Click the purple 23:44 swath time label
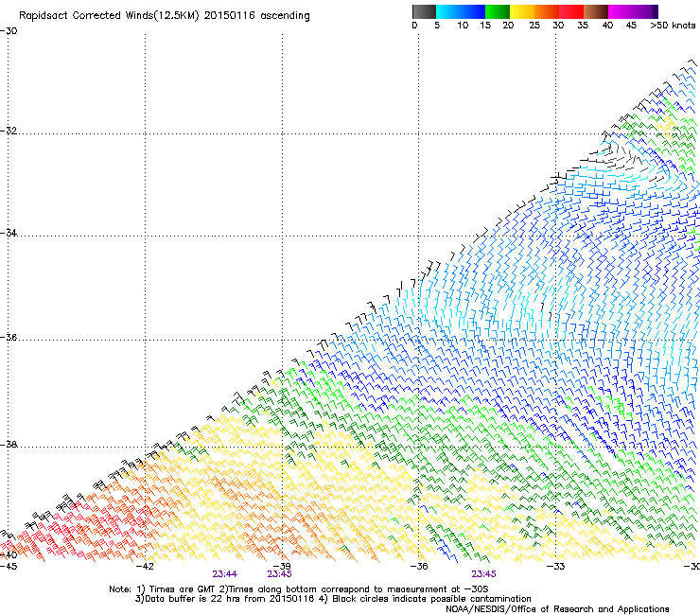Viewport: 700px width, 615px height. pyautogui.click(x=224, y=574)
